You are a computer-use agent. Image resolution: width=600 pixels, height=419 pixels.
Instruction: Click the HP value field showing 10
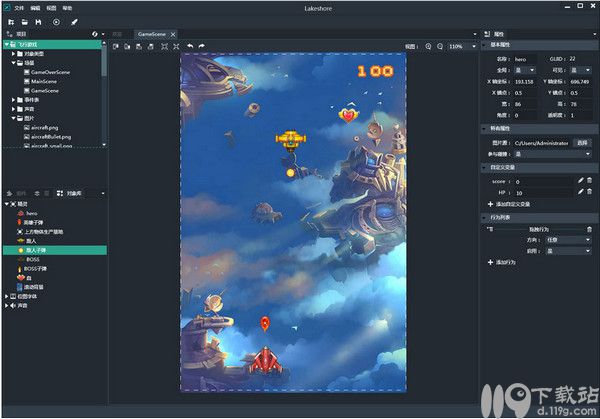544,193
